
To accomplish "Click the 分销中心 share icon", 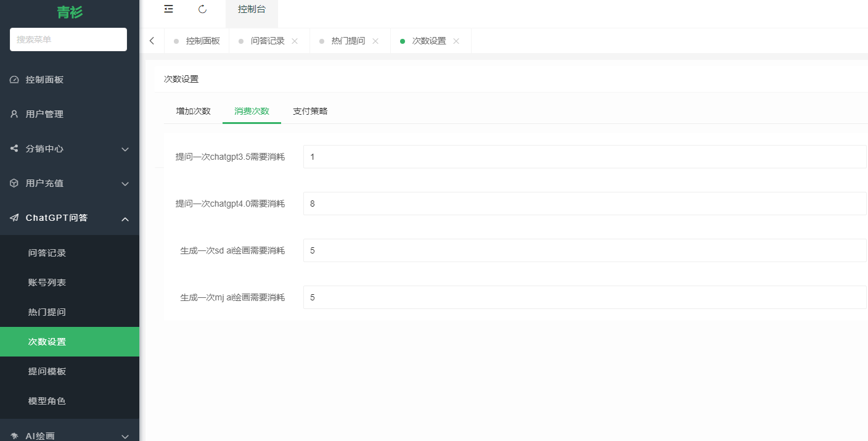I will (14, 149).
